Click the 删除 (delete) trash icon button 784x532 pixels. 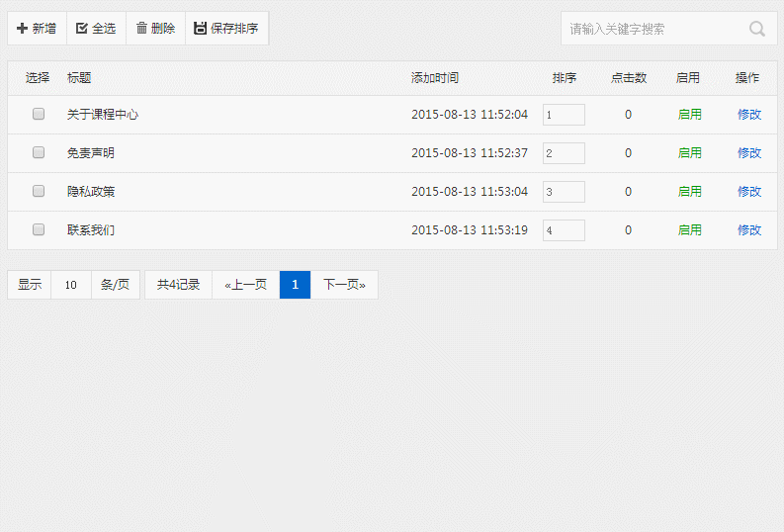click(155, 29)
